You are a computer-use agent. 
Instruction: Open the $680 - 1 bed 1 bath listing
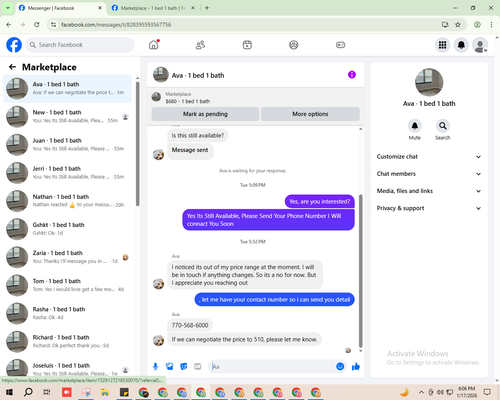(x=188, y=101)
